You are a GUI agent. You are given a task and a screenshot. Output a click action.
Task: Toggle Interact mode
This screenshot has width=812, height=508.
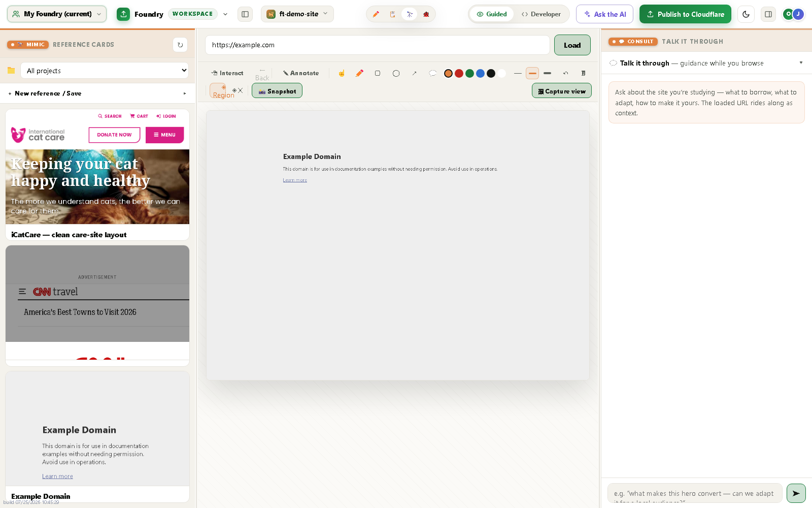coord(227,73)
